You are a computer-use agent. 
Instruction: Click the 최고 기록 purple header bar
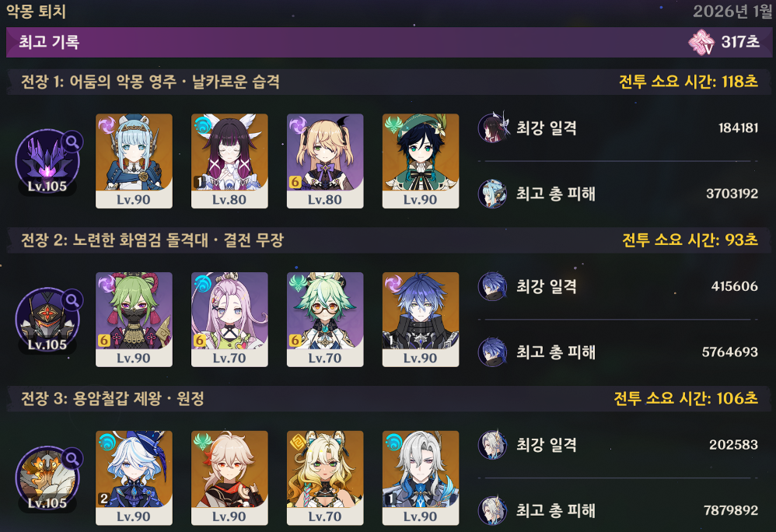[x=388, y=42]
